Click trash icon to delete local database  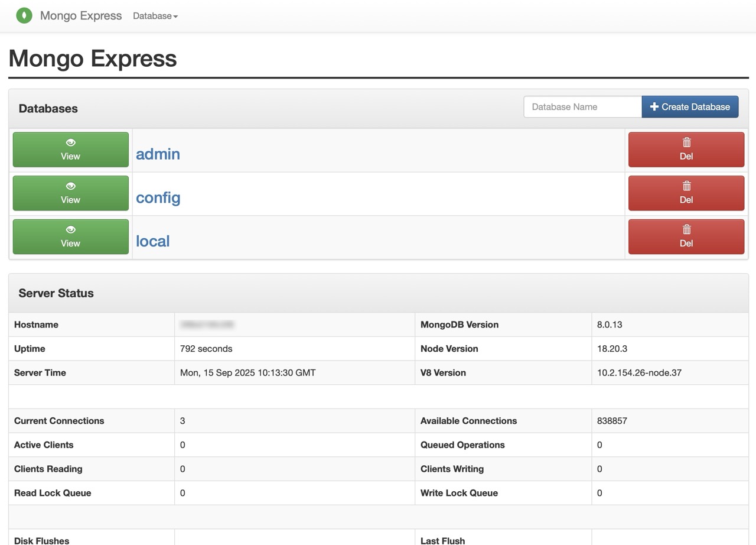[686, 230]
